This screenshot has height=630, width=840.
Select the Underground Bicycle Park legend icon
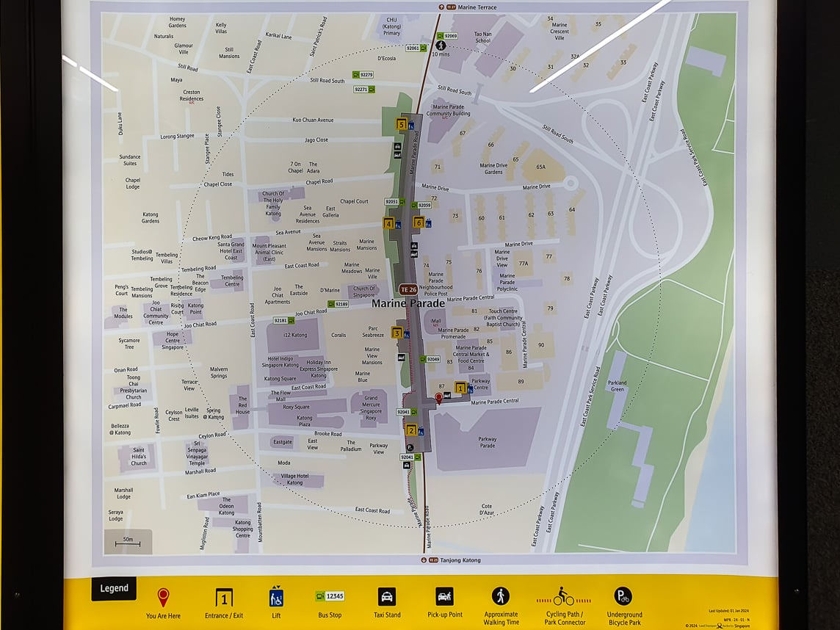(623, 596)
